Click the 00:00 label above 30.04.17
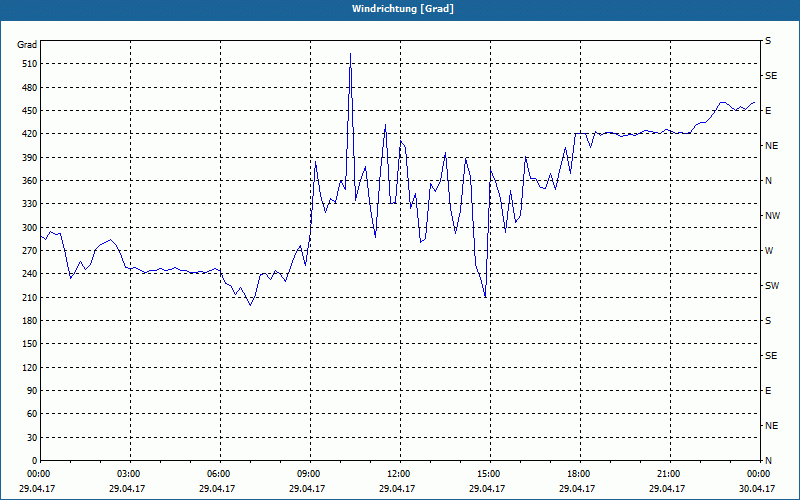Image resolution: width=800 pixels, height=500 pixels. click(x=758, y=474)
